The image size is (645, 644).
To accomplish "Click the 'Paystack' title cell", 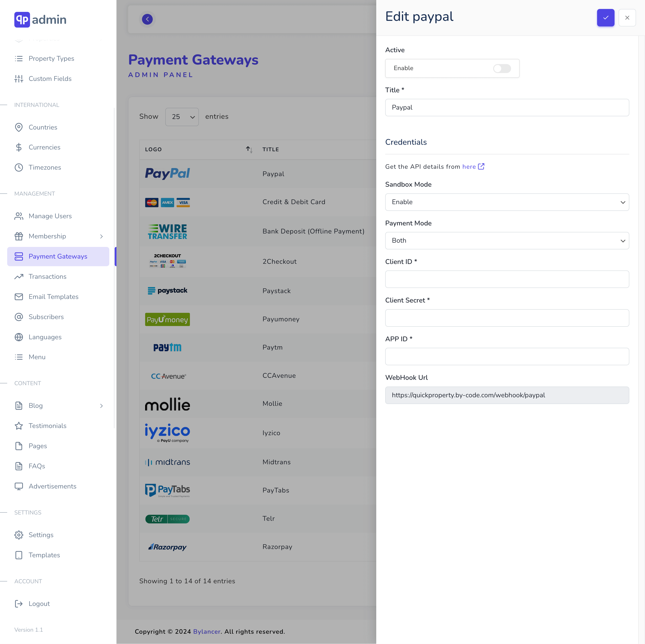I will pyautogui.click(x=276, y=291).
